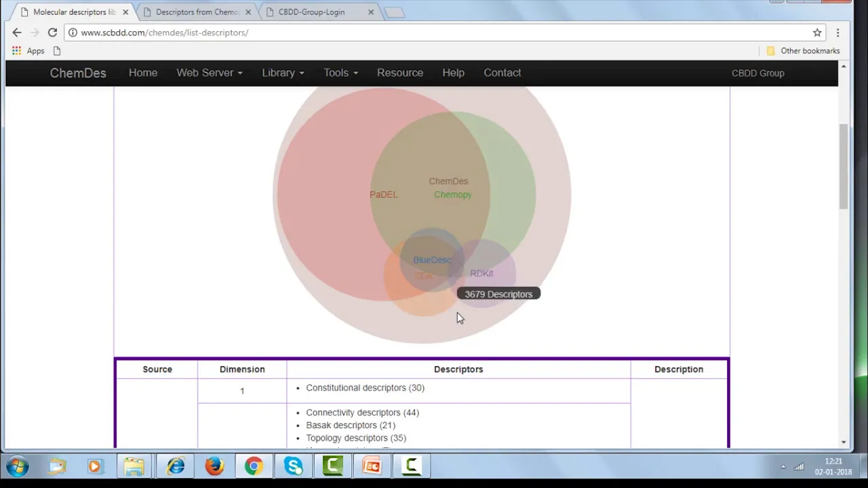Click PaDEL label in Venn diagram
The height and width of the screenshot is (488, 868).
(383, 195)
